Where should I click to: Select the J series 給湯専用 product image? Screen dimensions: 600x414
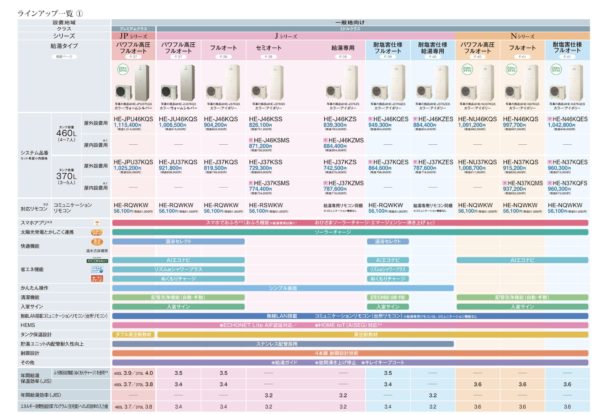342,83
